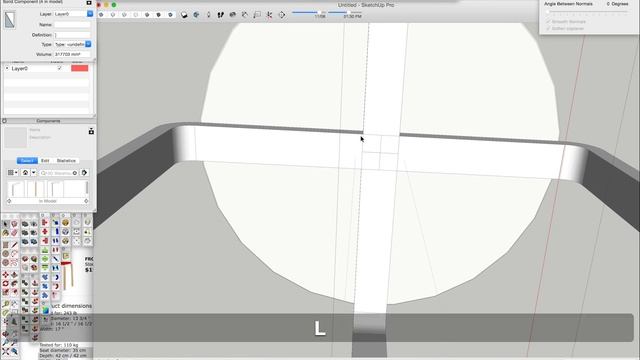Open the Components view options dropdown
The height and width of the screenshot is (360, 640).
click(13, 173)
